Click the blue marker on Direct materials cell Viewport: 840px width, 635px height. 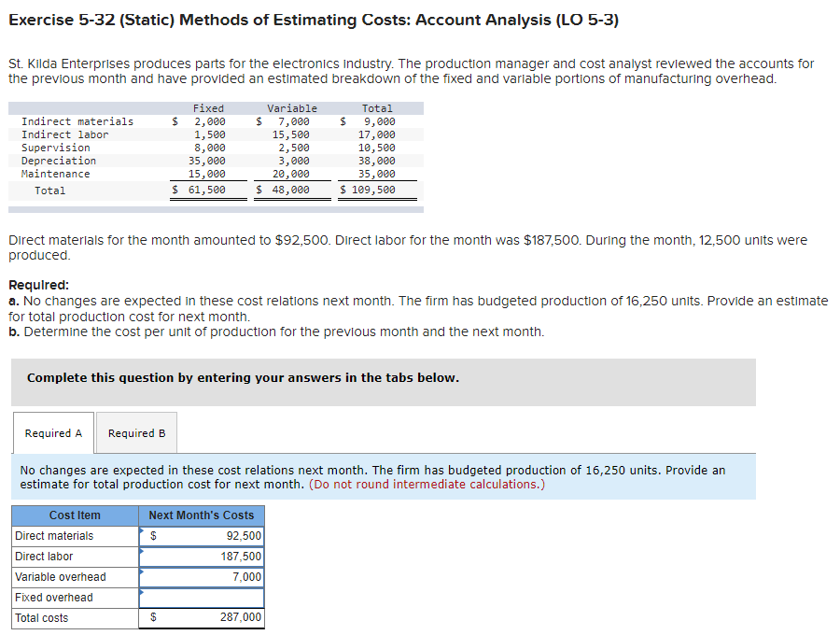[x=143, y=532]
